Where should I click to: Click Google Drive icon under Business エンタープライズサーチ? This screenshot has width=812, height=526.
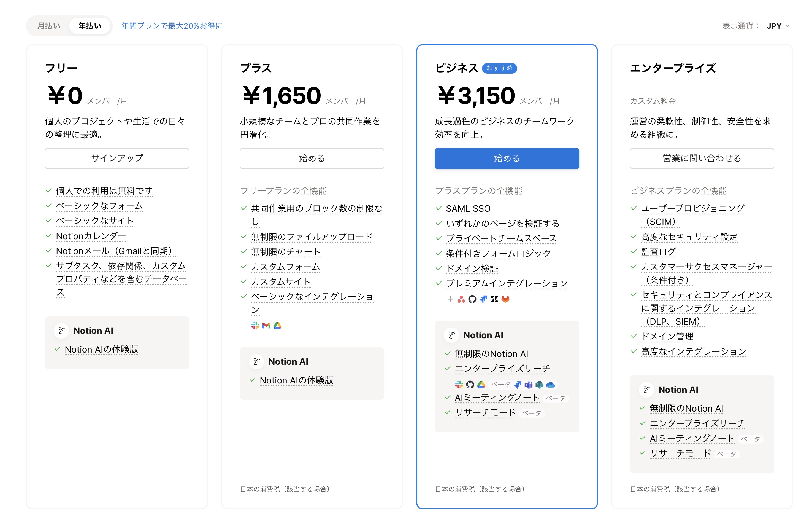[481, 385]
